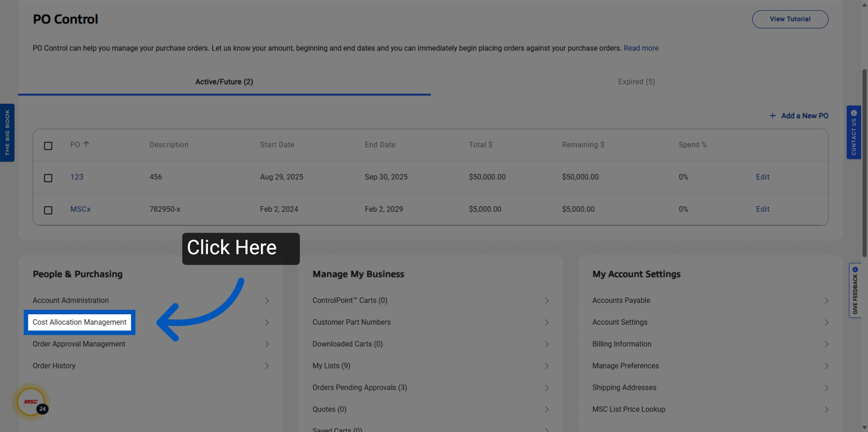The height and width of the screenshot is (432, 868).
Task: Click the Total $ column header
Action: 481,145
